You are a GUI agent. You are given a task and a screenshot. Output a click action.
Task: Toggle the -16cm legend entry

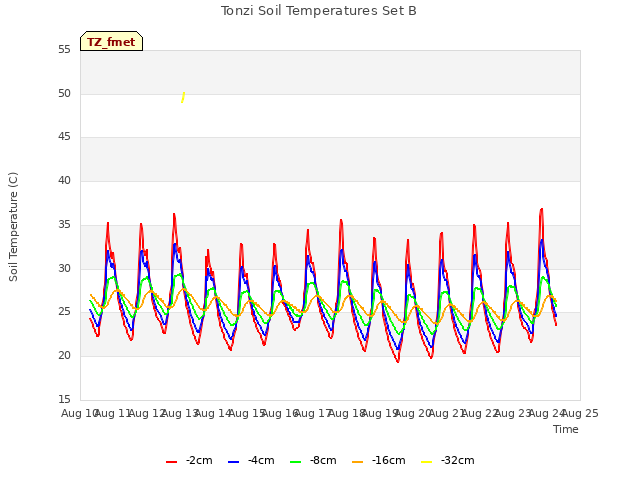(x=379, y=461)
